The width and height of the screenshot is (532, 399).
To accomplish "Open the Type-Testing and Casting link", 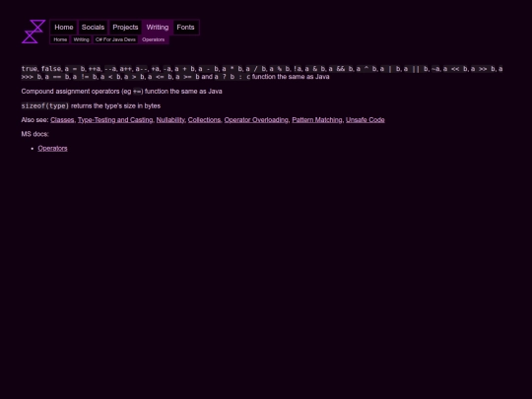I will (x=115, y=120).
